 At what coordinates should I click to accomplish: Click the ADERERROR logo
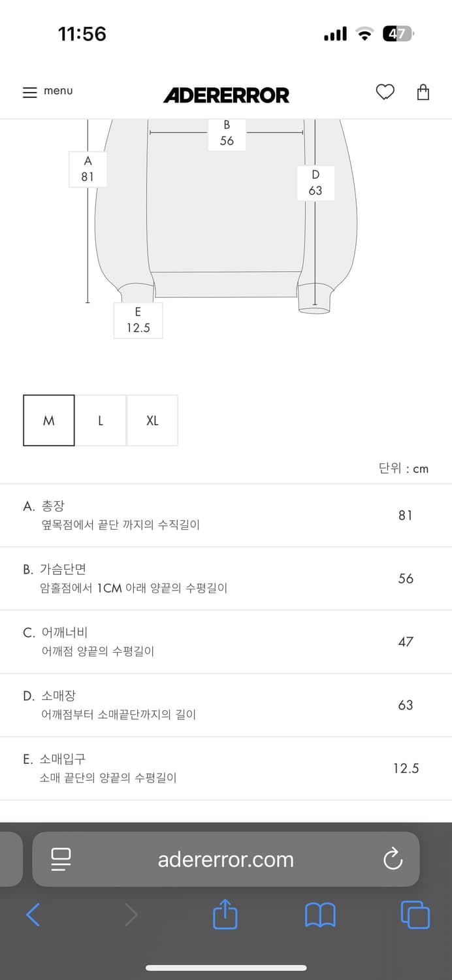226,95
